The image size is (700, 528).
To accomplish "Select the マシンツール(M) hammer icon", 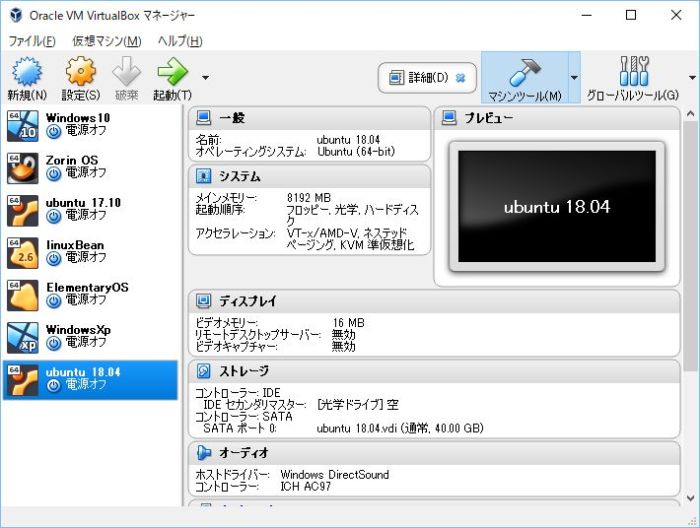I will (x=524, y=73).
